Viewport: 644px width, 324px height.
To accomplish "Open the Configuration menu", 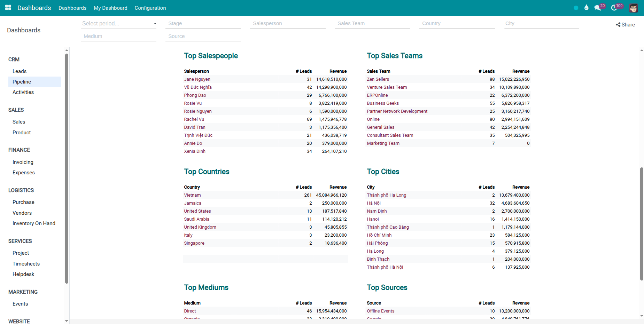I will pos(150,8).
